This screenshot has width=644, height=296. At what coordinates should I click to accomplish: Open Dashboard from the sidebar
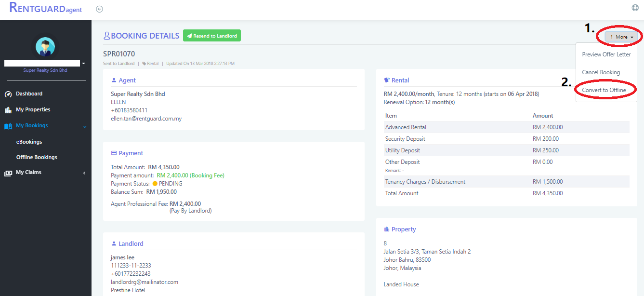(29, 94)
